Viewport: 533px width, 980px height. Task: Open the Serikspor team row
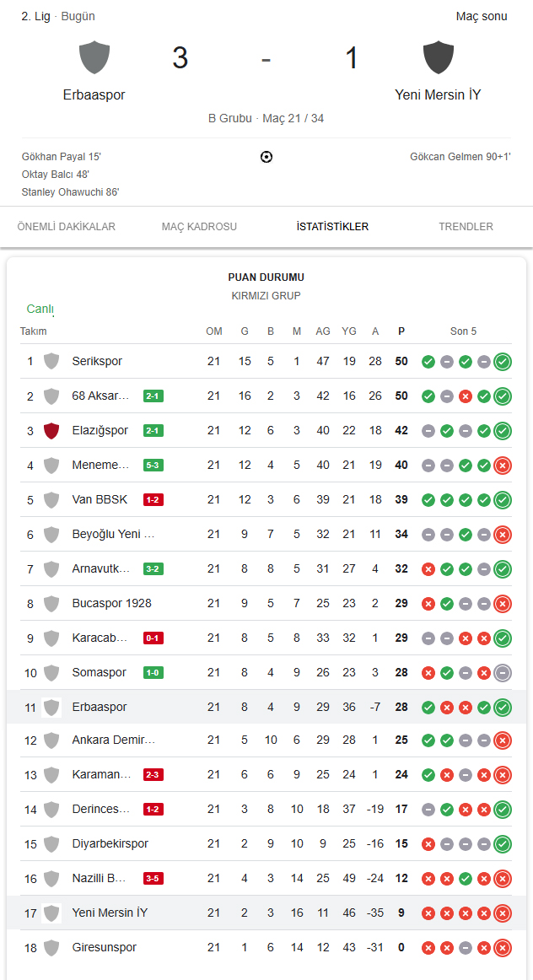click(266, 361)
